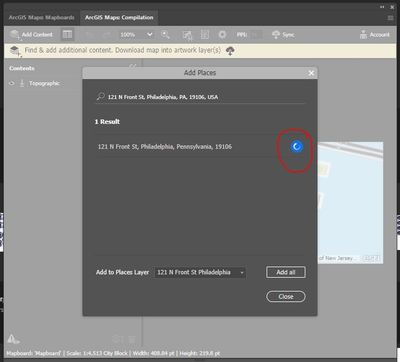Click the Height status bar entry
Image resolution: width=400 pixels, height=362 pixels.
201,353
